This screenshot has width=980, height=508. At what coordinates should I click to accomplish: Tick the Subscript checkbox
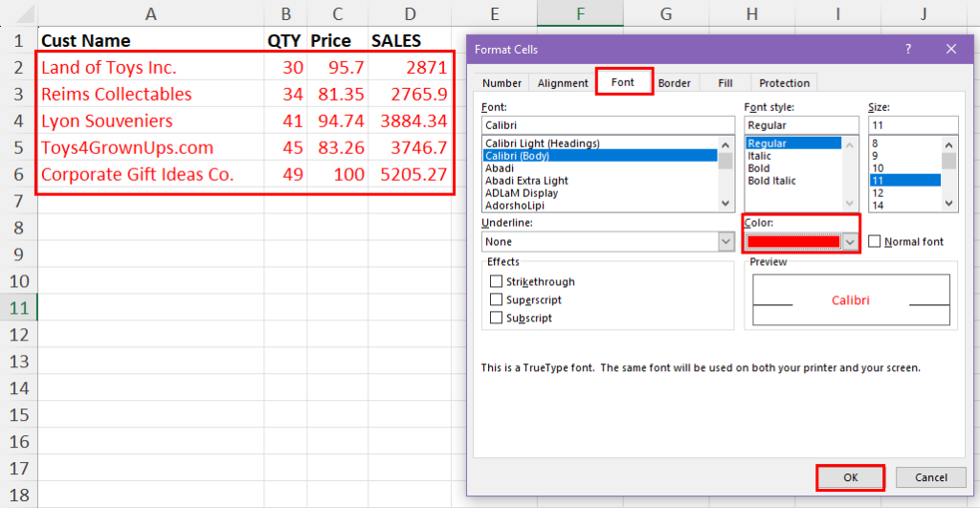[496, 318]
